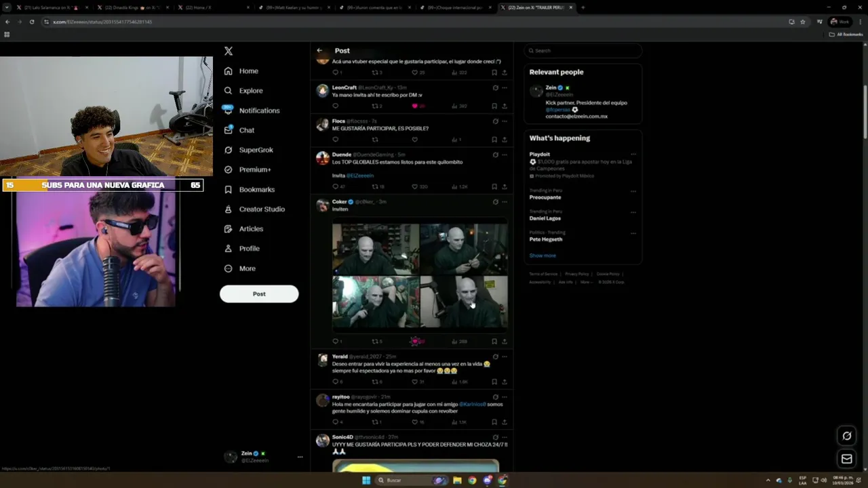The image size is (868, 488).
Task: Open more options on Sonic4D reply
Action: pos(504,437)
